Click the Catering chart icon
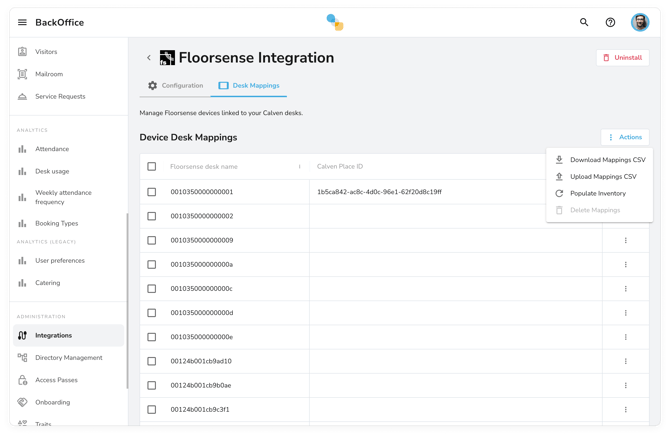Image resolution: width=670 pixels, height=437 pixels. 22,283
